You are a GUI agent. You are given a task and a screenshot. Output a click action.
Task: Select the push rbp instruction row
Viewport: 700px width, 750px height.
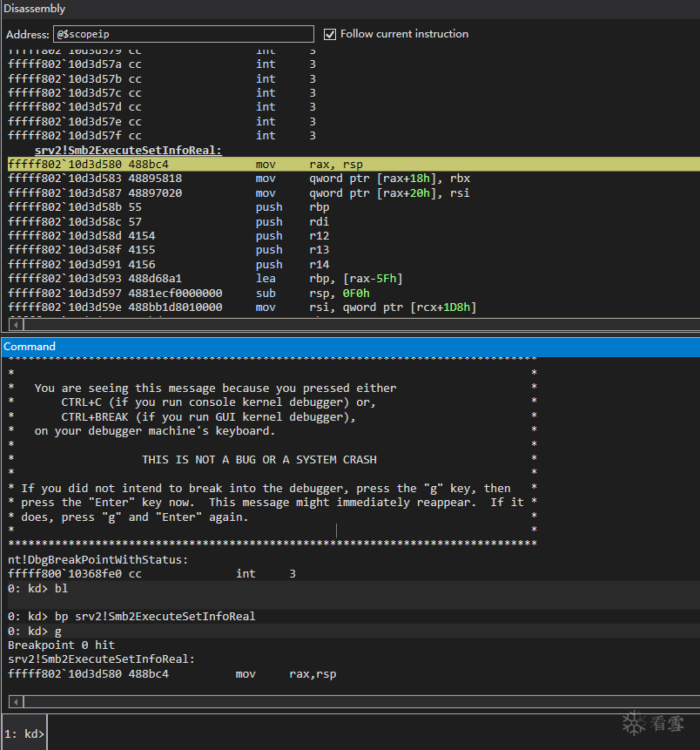pos(169,207)
